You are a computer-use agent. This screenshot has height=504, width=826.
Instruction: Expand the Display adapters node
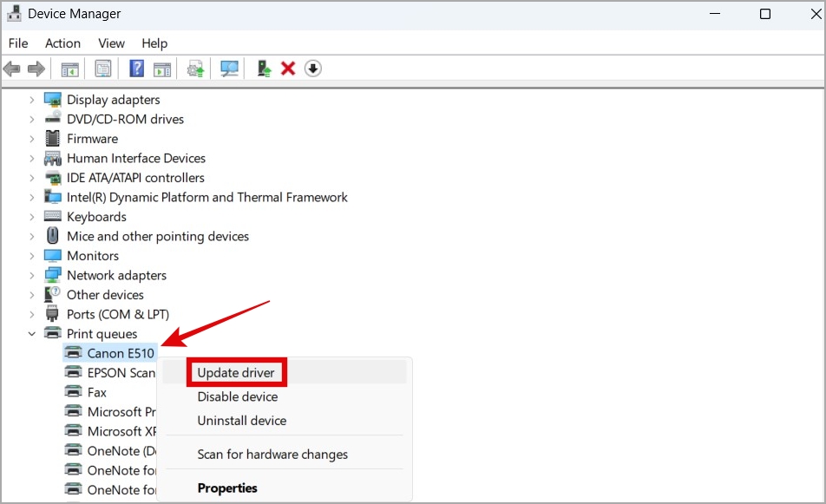[x=31, y=100]
